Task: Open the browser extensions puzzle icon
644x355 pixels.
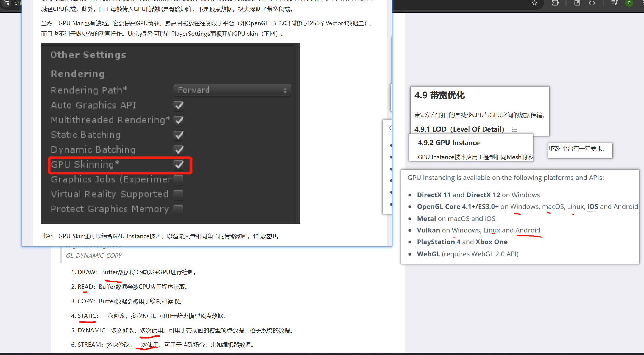Action: point(555,3)
